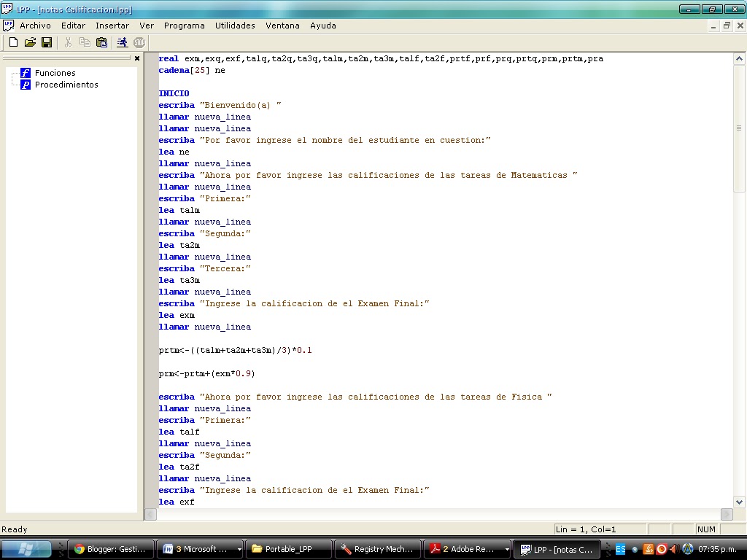Open the Programa menu
This screenshot has width=747, height=560.
(x=184, y=25)
